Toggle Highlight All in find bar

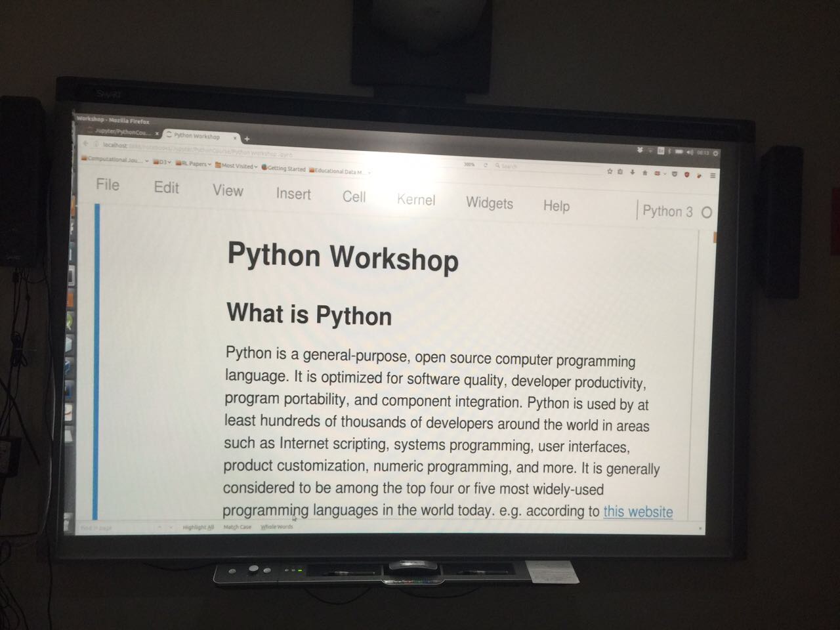198,527
